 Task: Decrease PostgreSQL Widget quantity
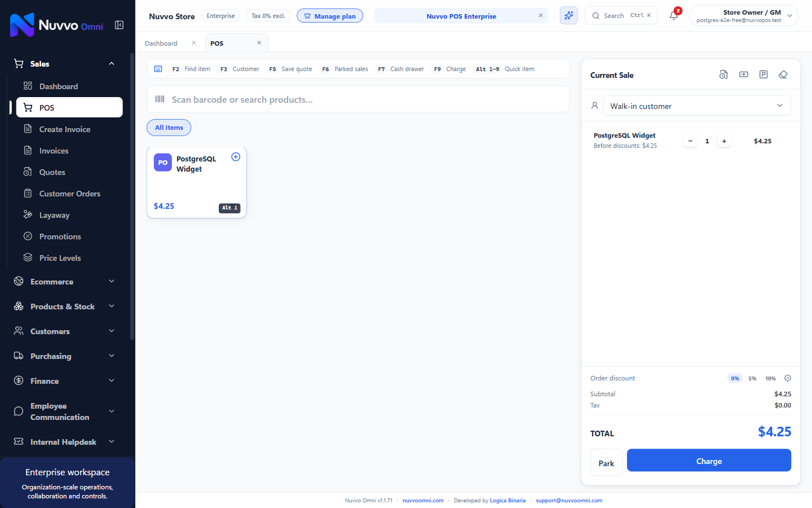[x=690, y=141]
